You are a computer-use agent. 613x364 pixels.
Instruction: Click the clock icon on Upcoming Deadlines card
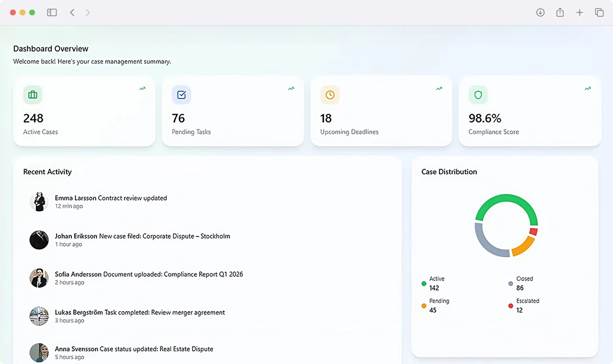pyautogui.click(x=330, y=95)
